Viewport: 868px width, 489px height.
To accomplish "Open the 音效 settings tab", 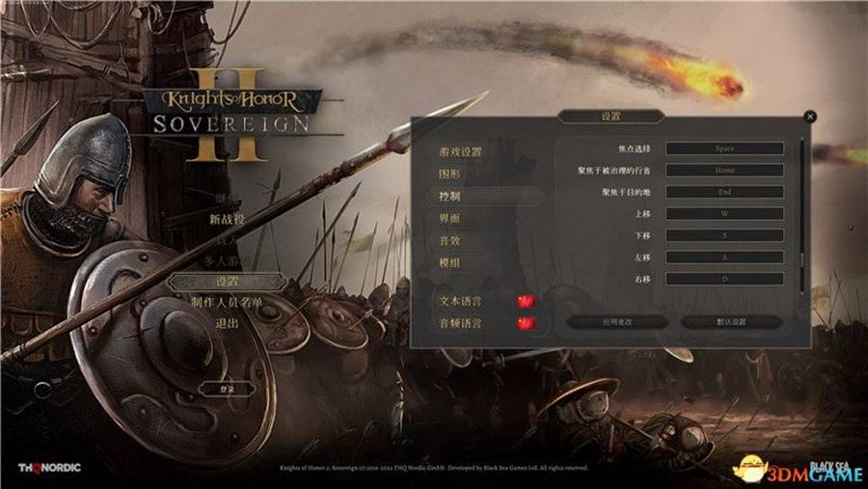I will (x=449, y=240).
